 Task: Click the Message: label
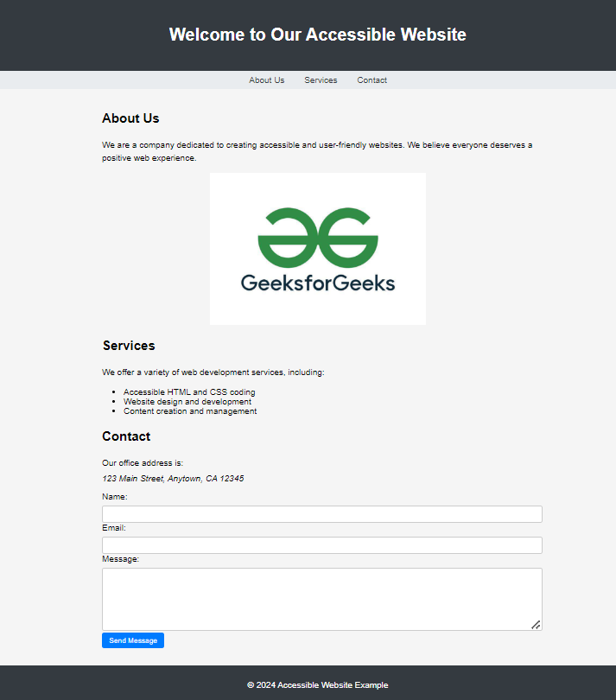tap(121, 559)
